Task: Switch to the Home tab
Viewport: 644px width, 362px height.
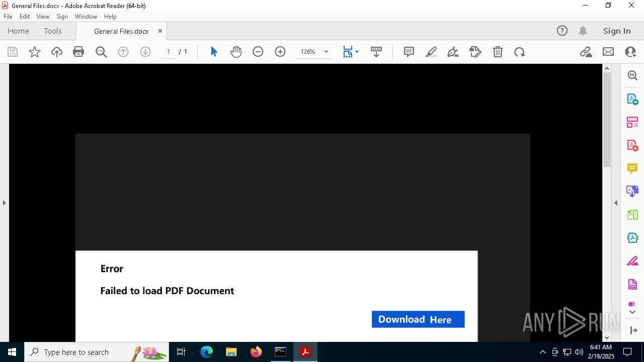Action: [x=19, y=31]
